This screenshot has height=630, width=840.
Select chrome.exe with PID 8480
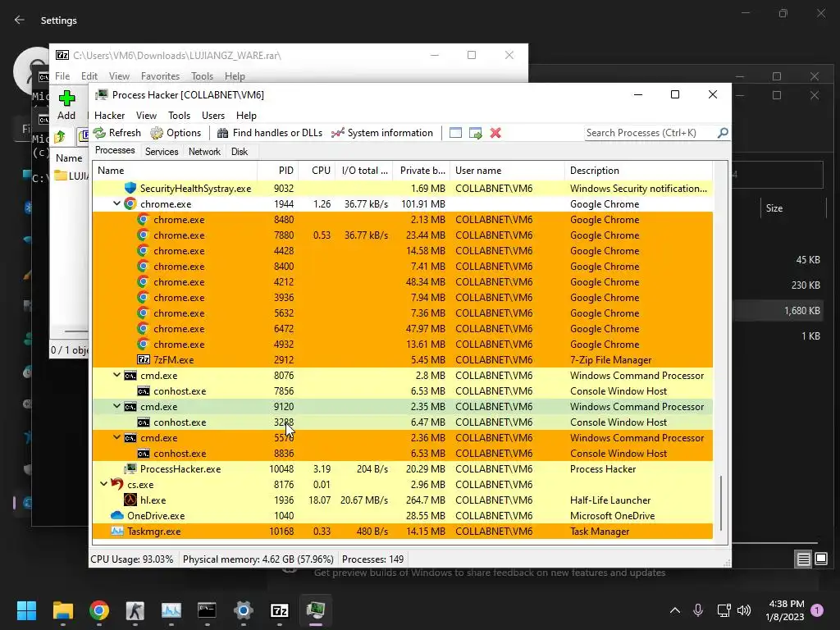(402, 219)
